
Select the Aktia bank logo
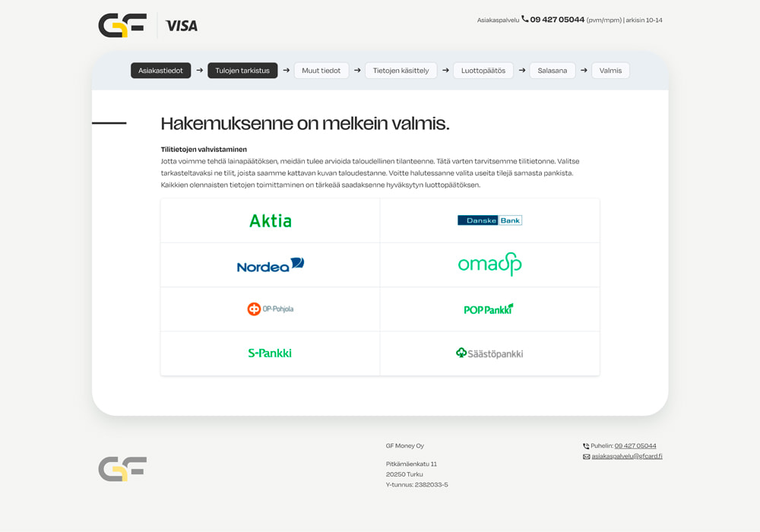(x=270, y=221)
